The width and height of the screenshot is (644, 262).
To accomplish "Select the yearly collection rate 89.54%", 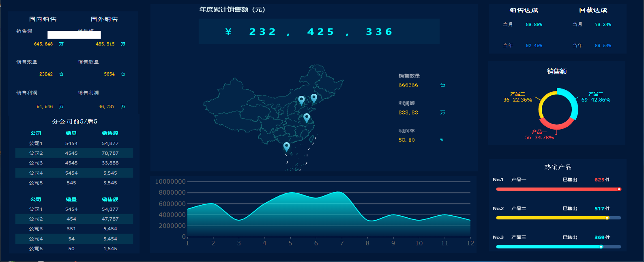I will (603, 45).
